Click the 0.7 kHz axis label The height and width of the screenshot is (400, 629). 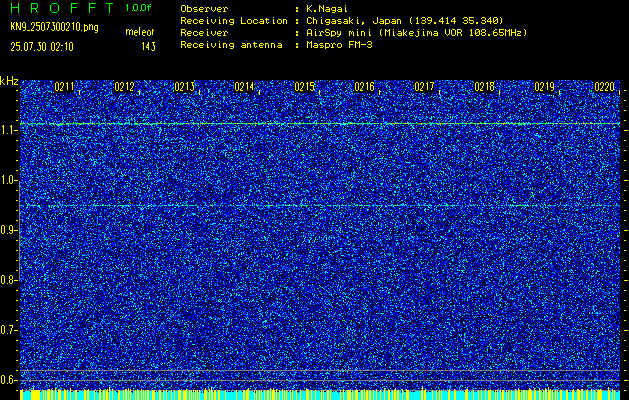[8, 330]
